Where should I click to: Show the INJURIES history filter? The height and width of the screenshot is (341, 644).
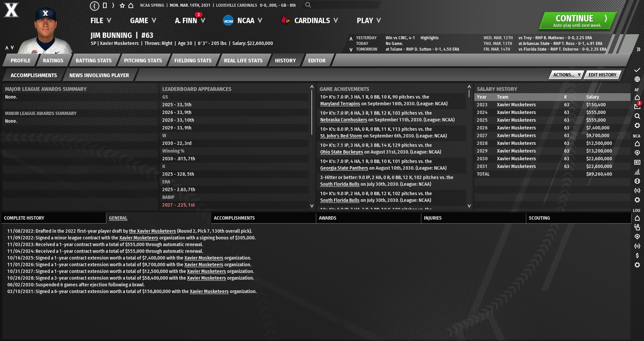433,218
